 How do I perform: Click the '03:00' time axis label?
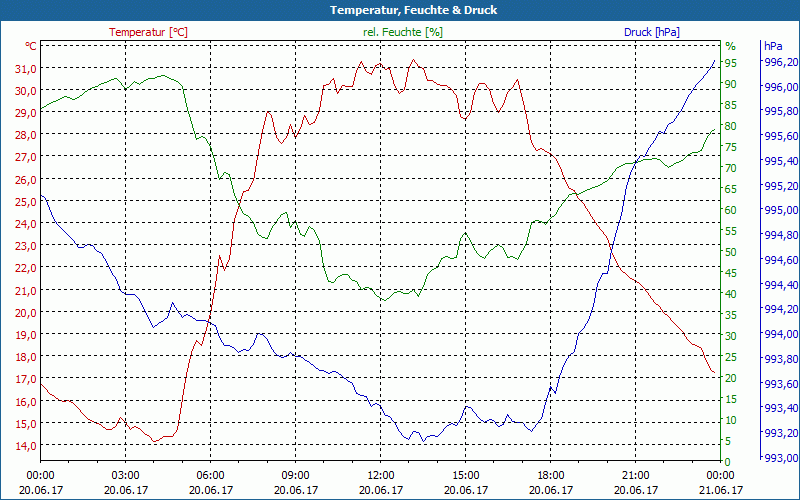(x=126, y=476)
